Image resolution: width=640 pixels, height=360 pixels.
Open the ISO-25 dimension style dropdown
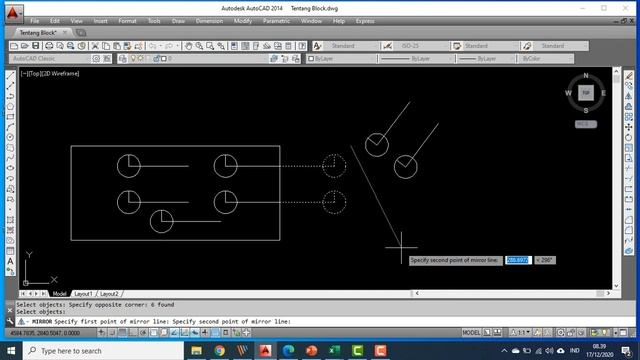coord(420,46)
